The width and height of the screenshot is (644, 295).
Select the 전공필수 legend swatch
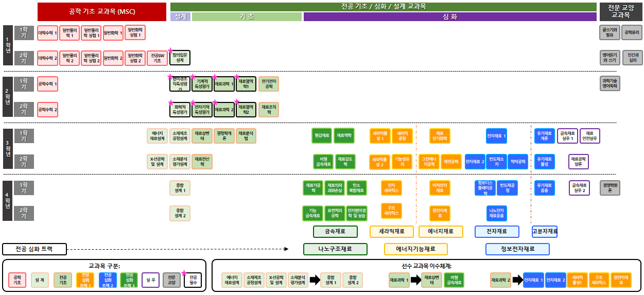pos(193,280)
